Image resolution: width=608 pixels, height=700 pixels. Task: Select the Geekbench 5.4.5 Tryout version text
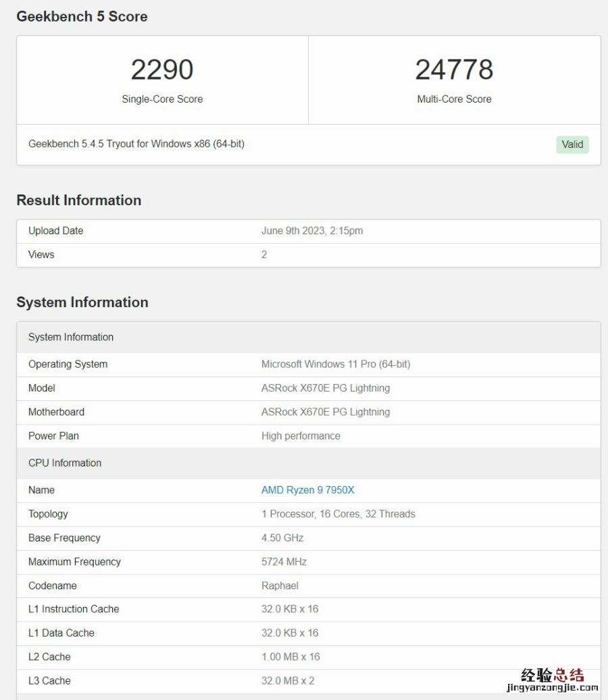[136, 144]
